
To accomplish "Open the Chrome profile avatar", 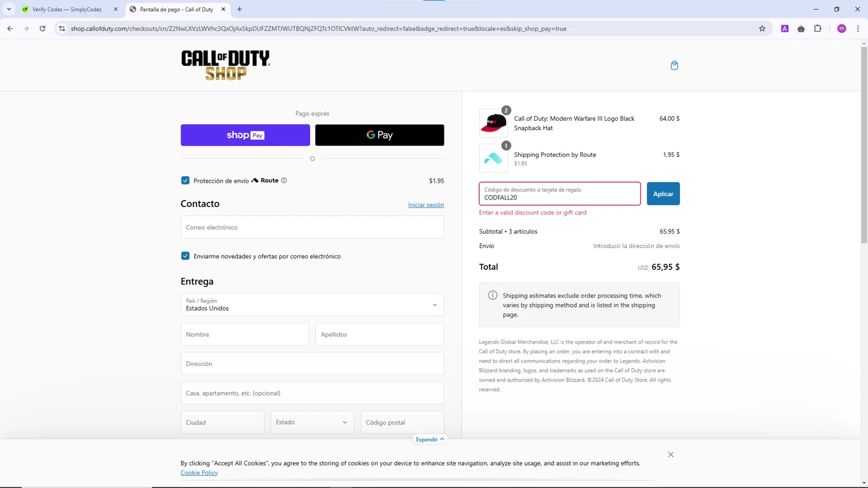I will 842,28.
